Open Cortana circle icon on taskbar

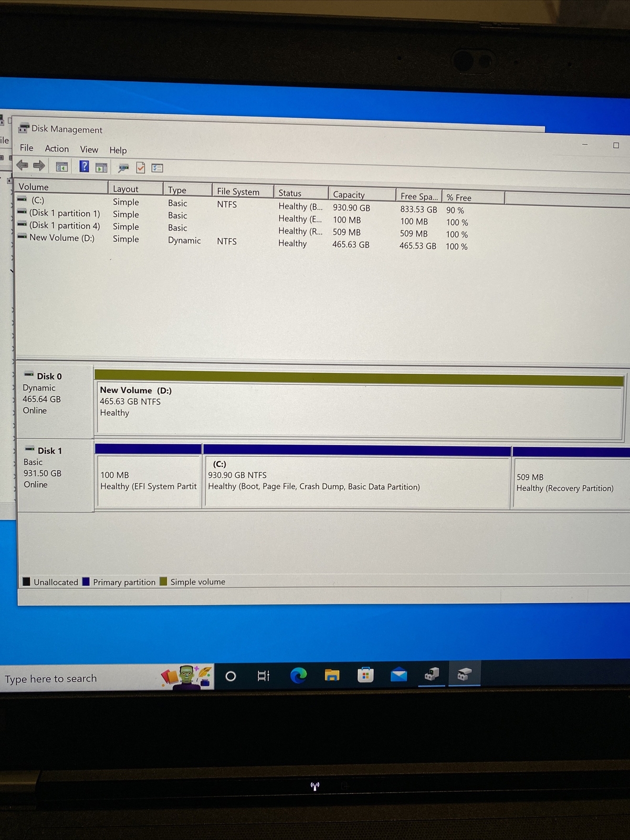(230, 676)
